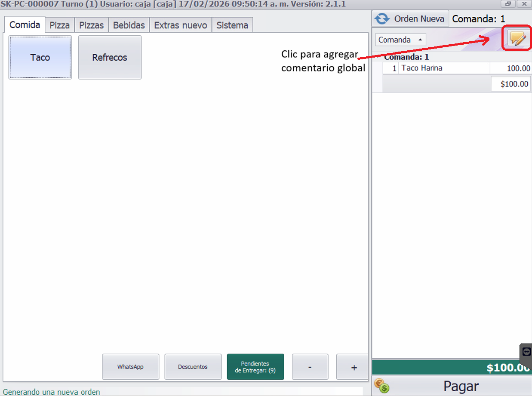Open the side panel handle on right edge

pos(526,352)
